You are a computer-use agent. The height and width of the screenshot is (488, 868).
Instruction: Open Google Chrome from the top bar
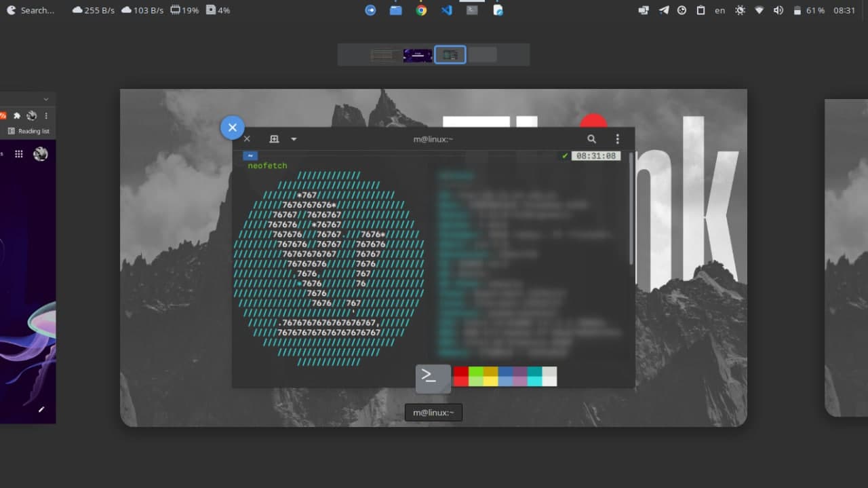[421, 10]
